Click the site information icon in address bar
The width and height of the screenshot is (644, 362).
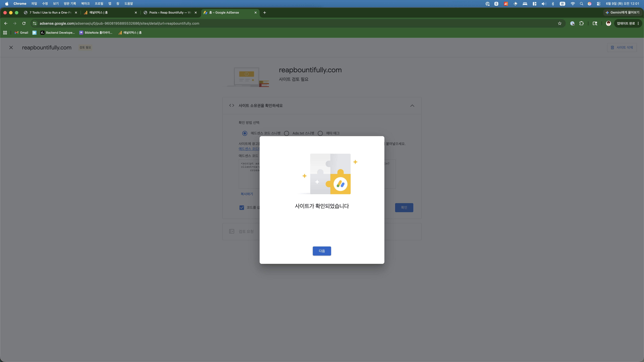pyautogui.click(x=35, y=23)
